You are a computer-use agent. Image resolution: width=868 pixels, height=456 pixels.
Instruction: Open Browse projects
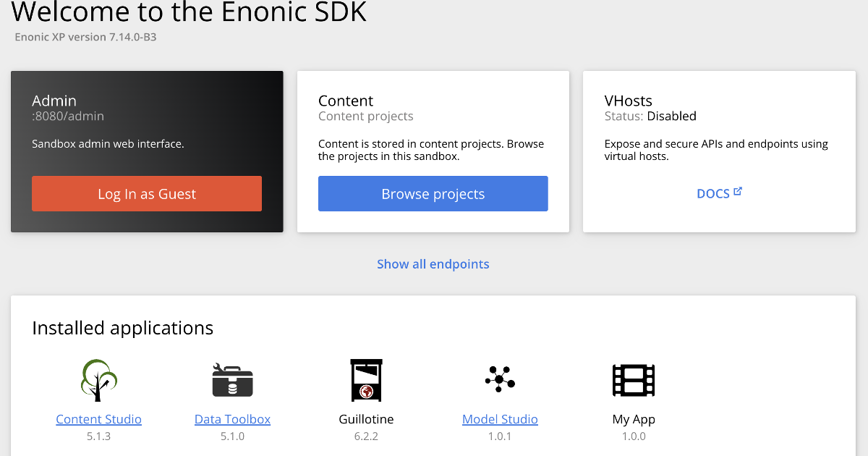point(433,194)
